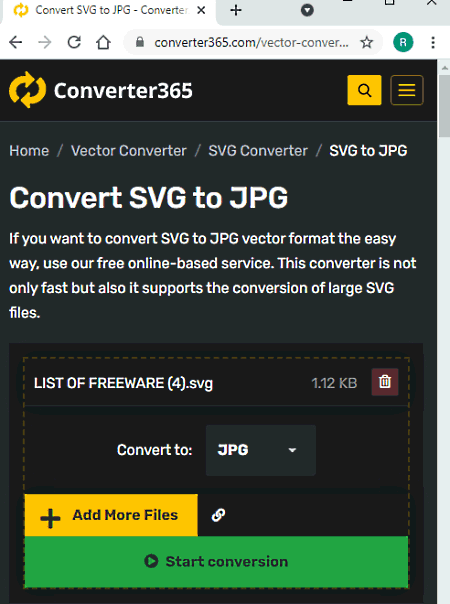Open the tab search dropdown arrow
The height and width of the screenshot is (604, 450).
click(307, 10)
